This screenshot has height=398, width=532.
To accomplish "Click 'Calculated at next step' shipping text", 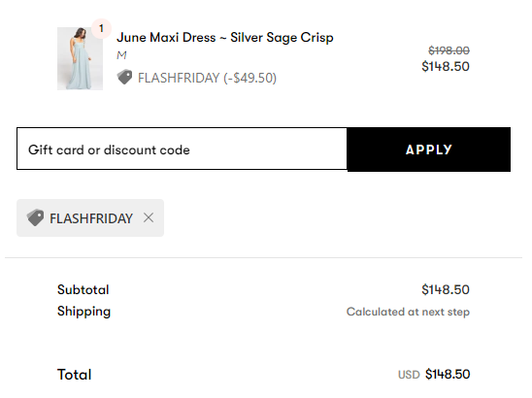I will [408, 312].
